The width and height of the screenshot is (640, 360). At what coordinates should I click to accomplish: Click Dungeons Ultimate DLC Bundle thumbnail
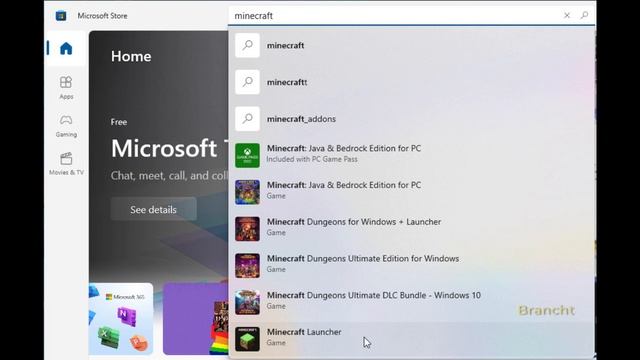pos(247,302)
